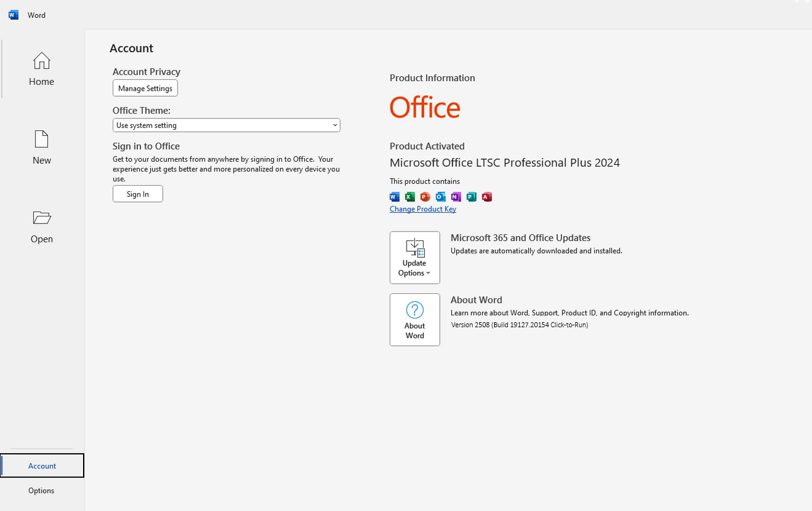Click 'Microsoft Office LTSC Professional Plus 2024' text

(505, 162)
